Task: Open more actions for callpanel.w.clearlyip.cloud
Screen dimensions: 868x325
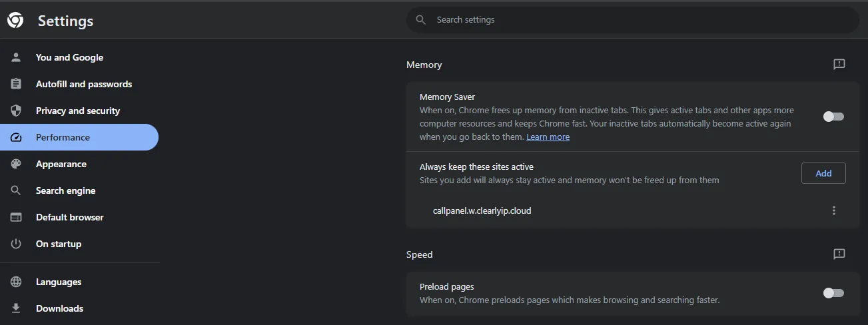Action: tap(834, 210)
